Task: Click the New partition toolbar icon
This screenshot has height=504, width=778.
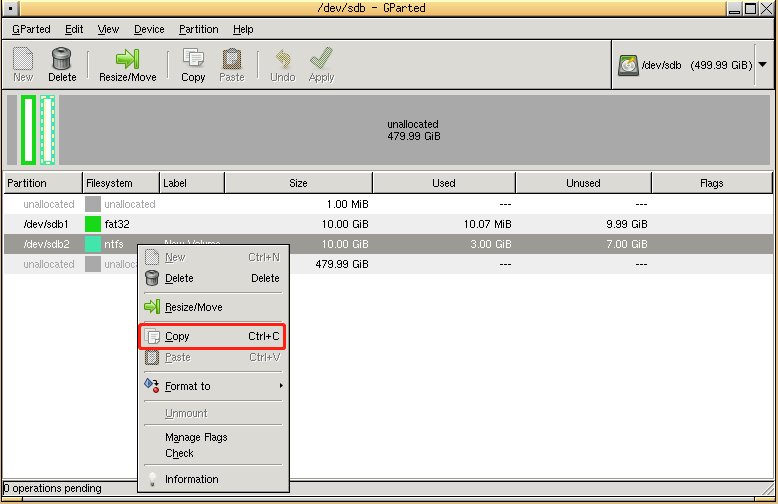Action: [x=22, y=58]
